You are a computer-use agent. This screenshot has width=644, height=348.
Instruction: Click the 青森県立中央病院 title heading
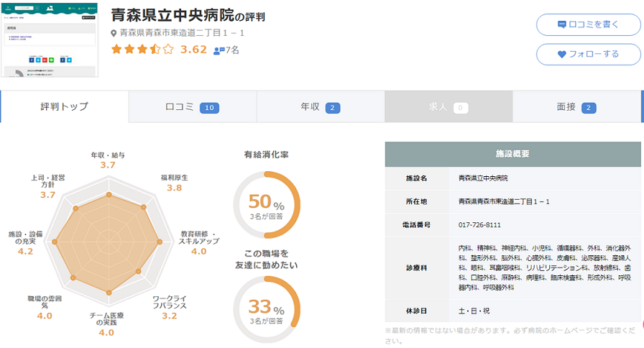point(172,15)
